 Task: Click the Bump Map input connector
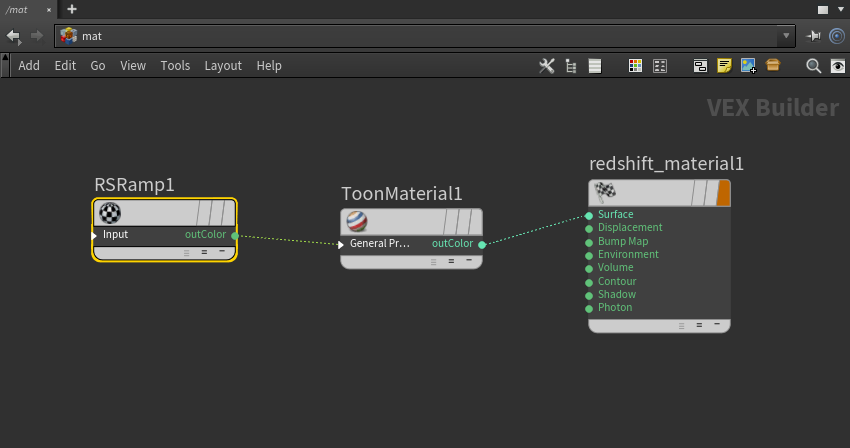(589, 242)
